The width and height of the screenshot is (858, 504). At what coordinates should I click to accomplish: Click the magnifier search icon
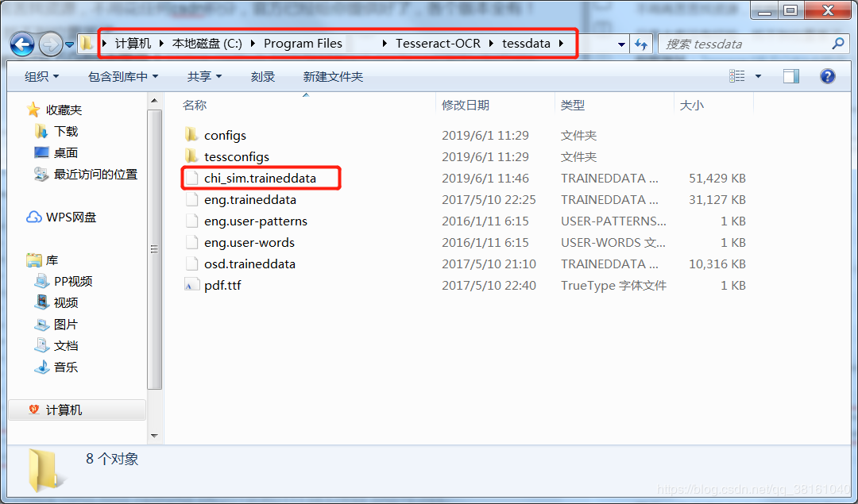tap(838, 44)
